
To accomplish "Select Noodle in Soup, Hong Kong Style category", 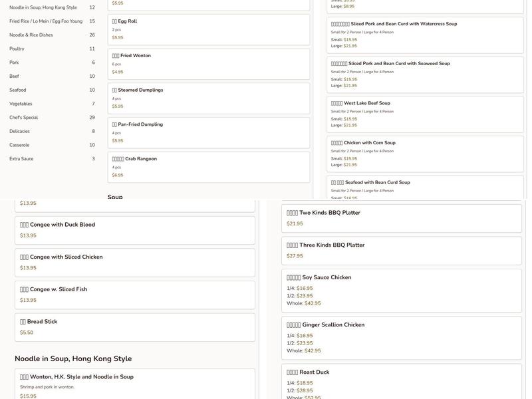I will click(x=43, y=7).
